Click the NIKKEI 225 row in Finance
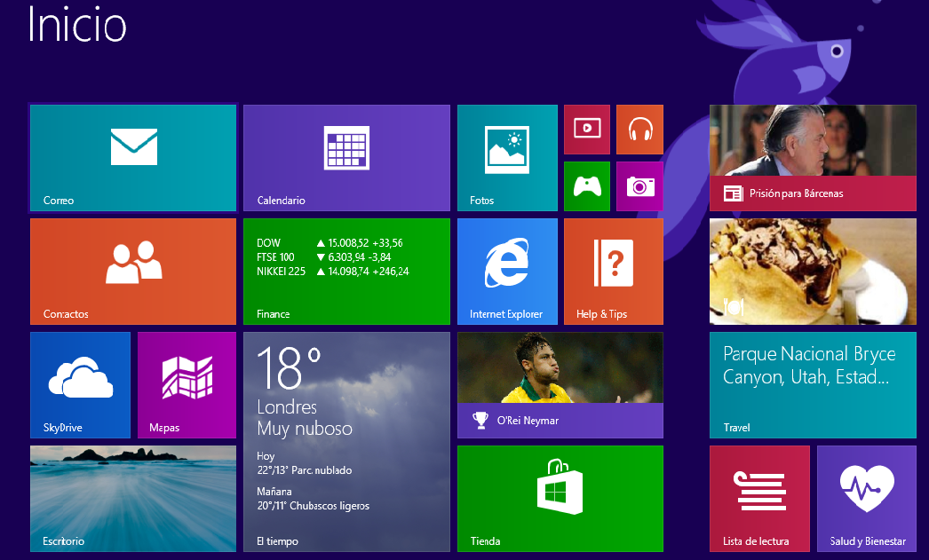This screenshot has width=929, height=560. [333, 272]
